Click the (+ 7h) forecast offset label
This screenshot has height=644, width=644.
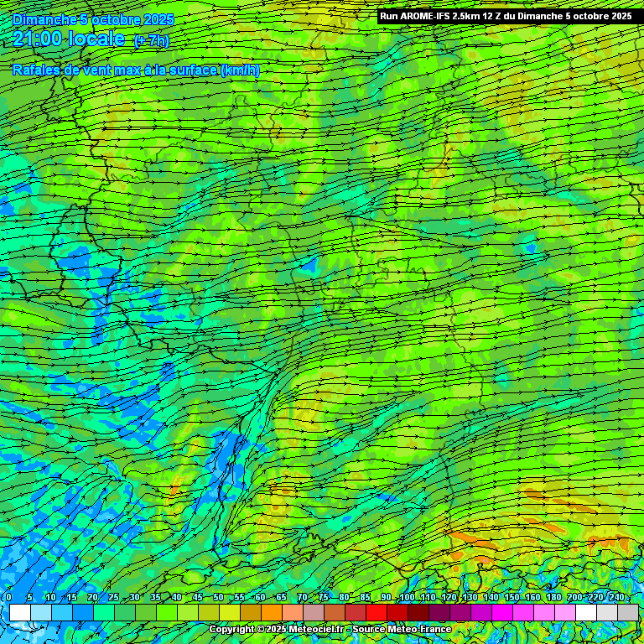(x=151, y=40)
